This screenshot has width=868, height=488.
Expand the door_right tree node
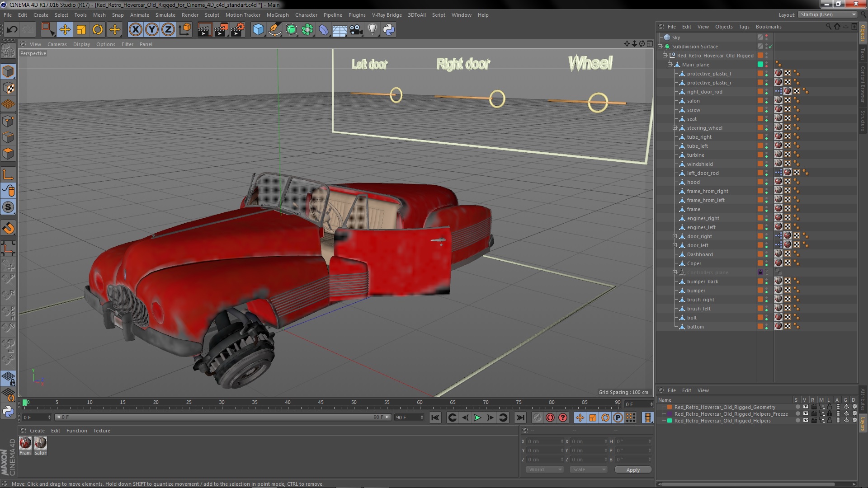pos(675,236)
